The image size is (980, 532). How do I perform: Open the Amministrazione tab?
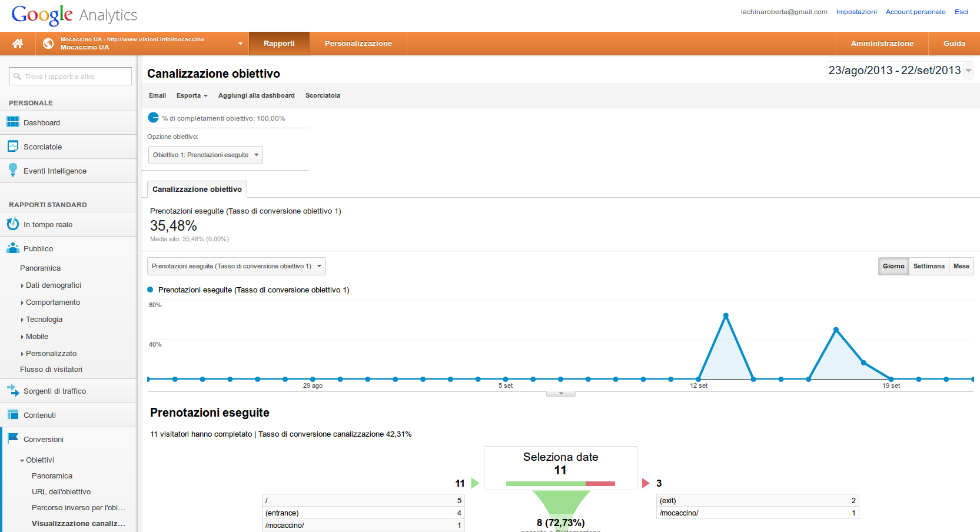pyautogui.click(x=882, y=44)
